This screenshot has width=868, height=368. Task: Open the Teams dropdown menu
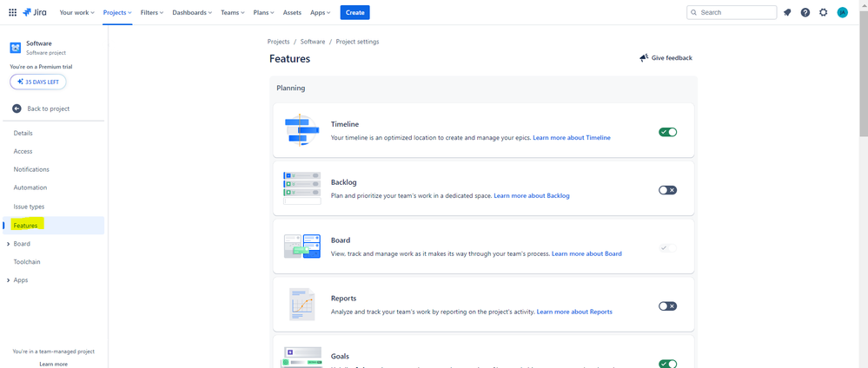tap(233, 12)
